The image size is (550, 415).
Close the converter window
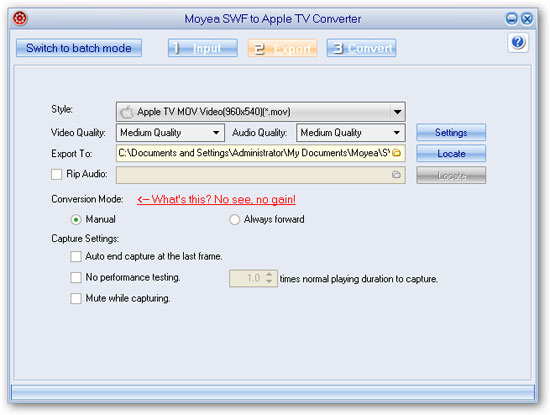(526, 19)
